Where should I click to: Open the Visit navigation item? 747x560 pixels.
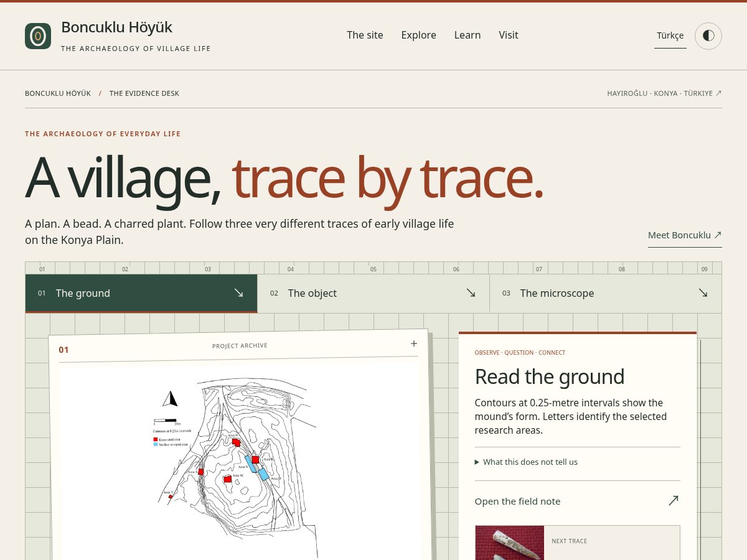point(509,35)
